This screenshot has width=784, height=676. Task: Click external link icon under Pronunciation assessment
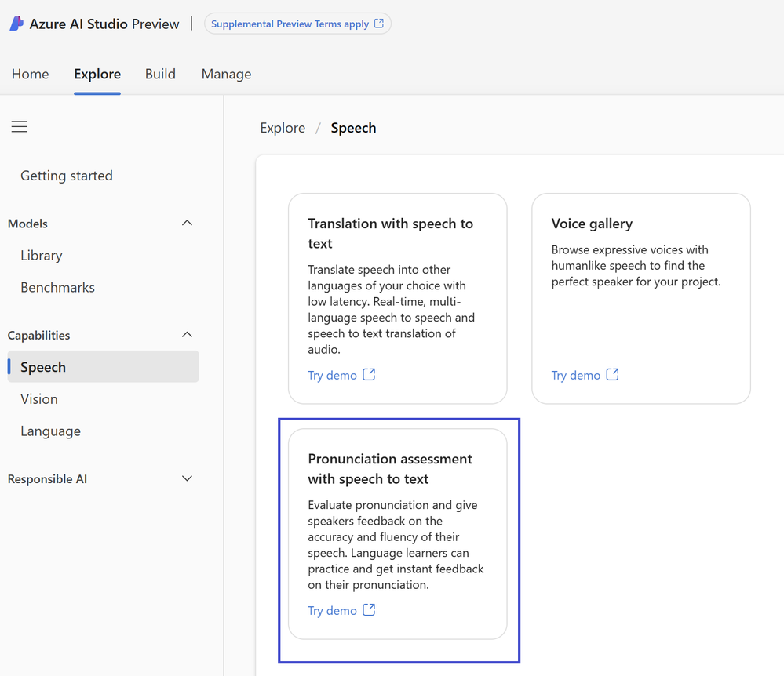369,610
